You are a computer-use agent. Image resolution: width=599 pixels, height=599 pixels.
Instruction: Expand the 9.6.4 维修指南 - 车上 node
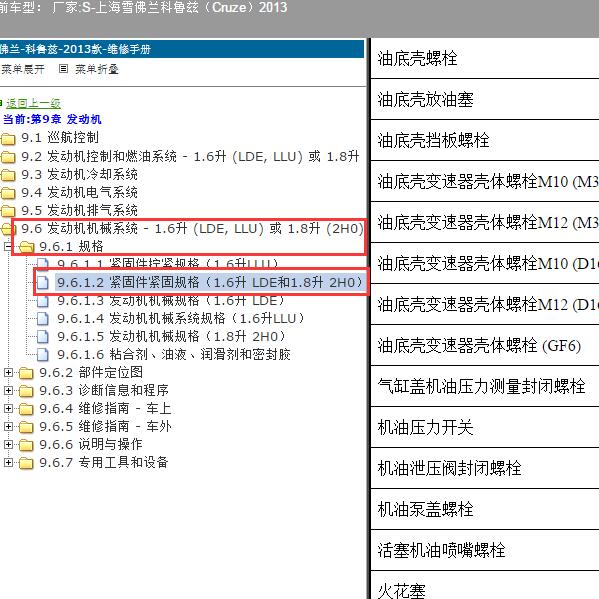8,408
